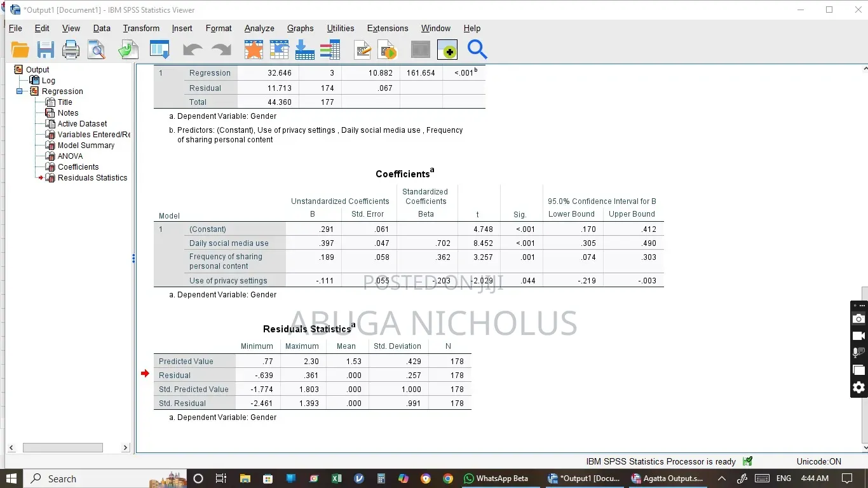Click the outline pane horizontal scrollbar thumb
The height and width of the screenshot is (488, 868).
coord(63,447)
